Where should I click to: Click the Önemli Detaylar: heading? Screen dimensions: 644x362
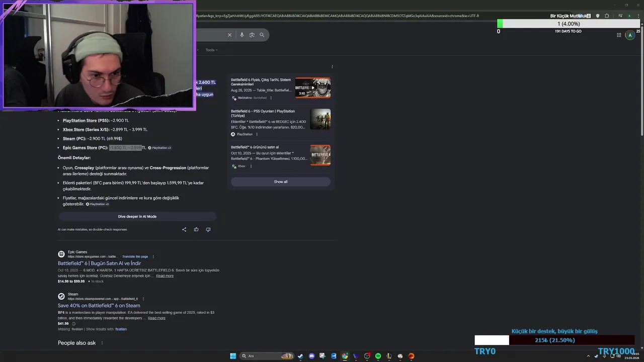click(x=74, y=158)
